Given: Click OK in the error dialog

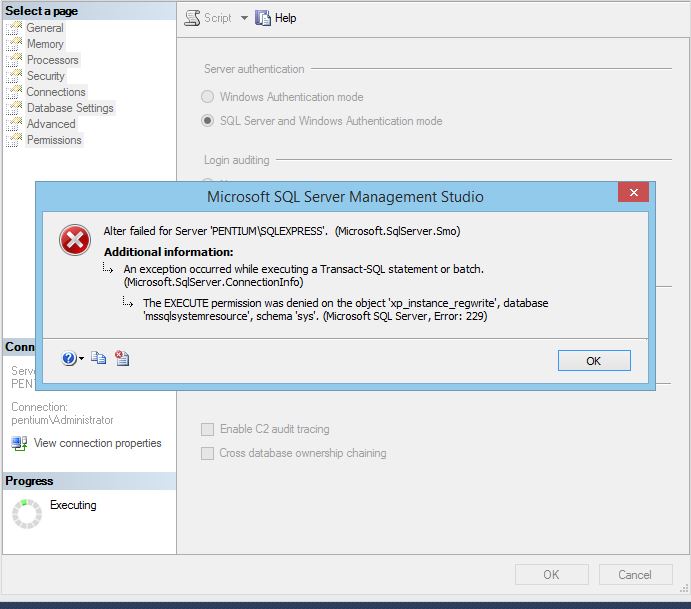Looking at the screenshot, I should coord(594,361).
